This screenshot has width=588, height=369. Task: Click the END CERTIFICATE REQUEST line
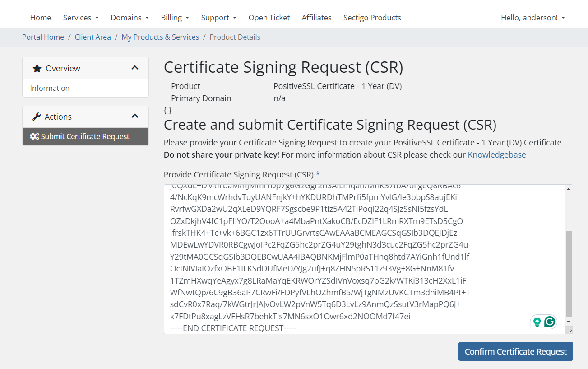coord(233,328)
